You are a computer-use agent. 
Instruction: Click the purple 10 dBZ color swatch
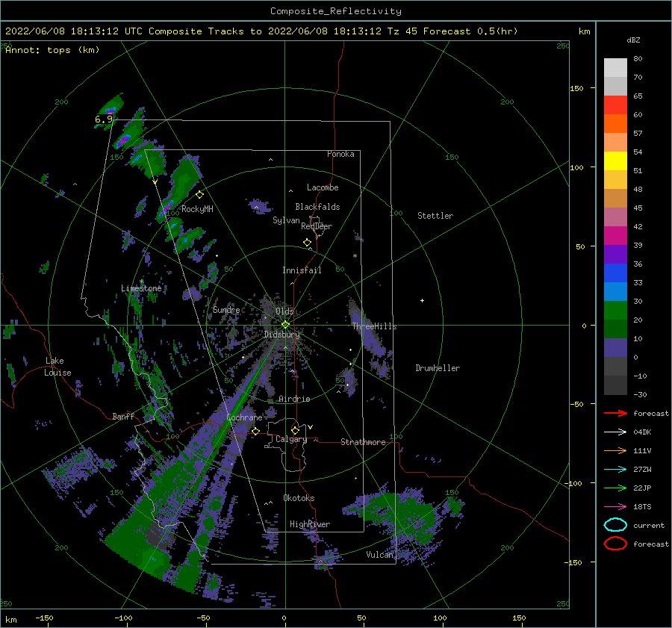pos(615,347)
